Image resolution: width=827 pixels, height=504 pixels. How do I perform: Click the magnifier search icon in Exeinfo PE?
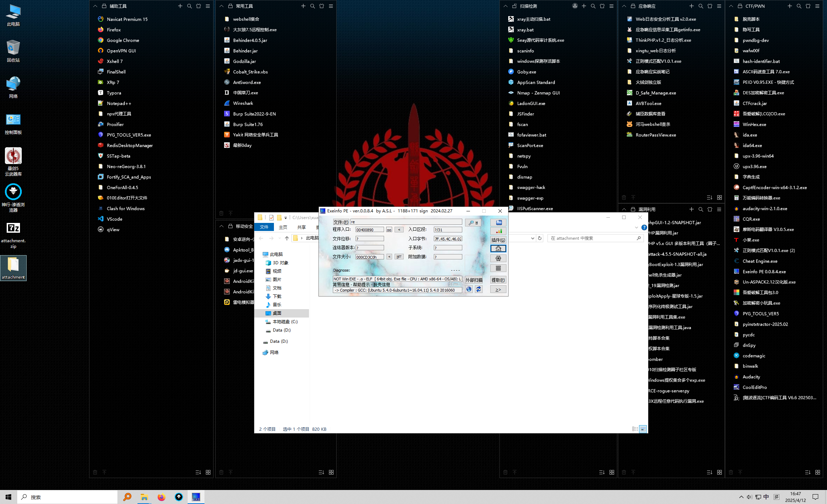[472, 222]
